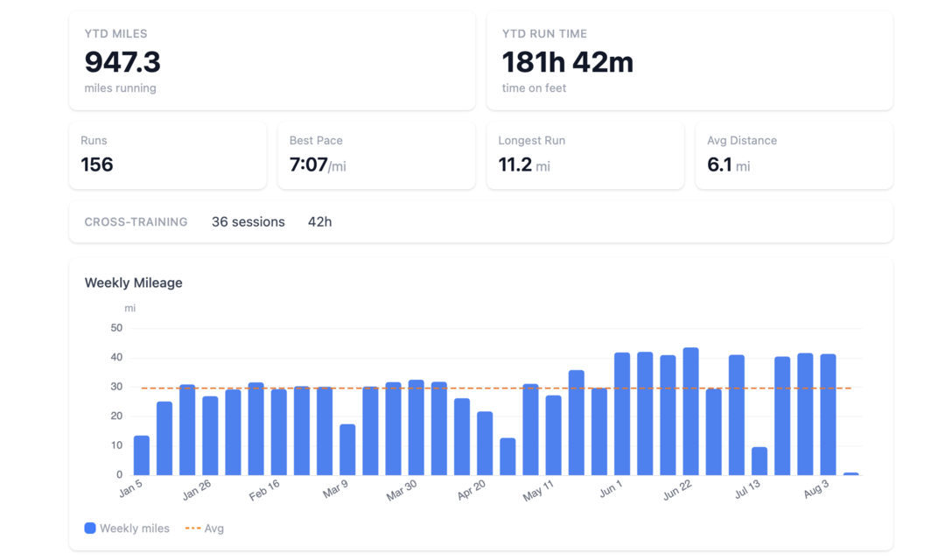This screenshot has width=945, height=560.
Task: Select the Longest Run 11.2 mi card
Action: pos(585,156)
